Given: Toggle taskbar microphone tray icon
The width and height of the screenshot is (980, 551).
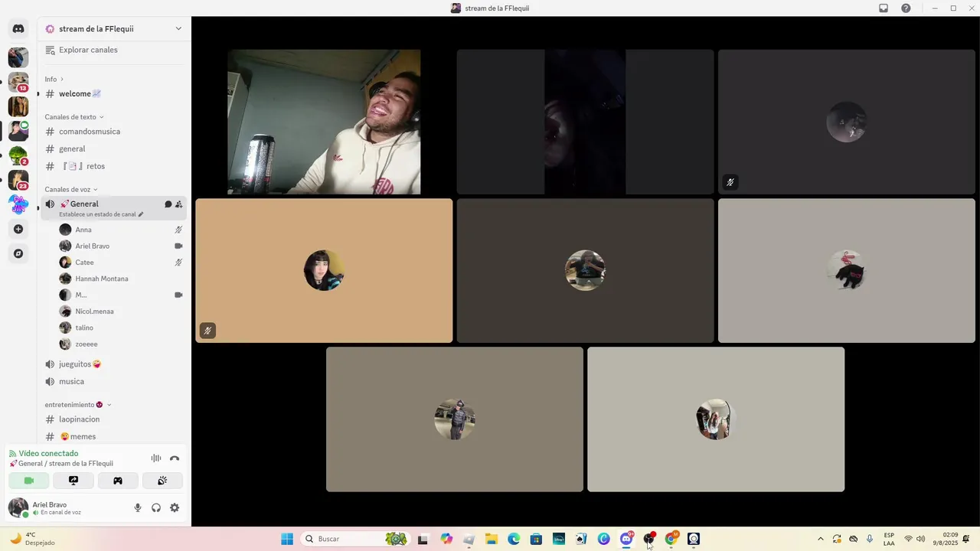Looking at the screenshot, I should point(870,539).
